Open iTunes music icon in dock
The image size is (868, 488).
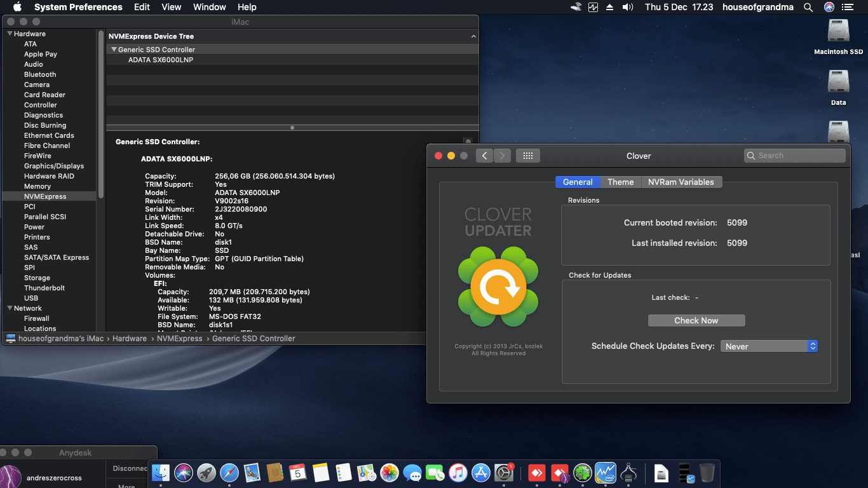coord(458,473)
